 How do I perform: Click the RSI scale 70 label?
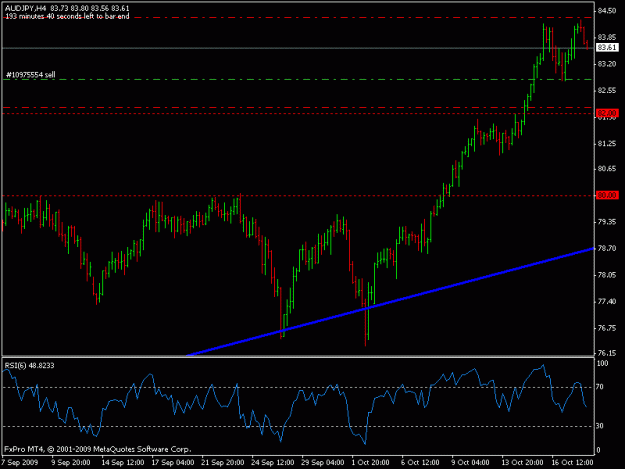click(600, 387)
